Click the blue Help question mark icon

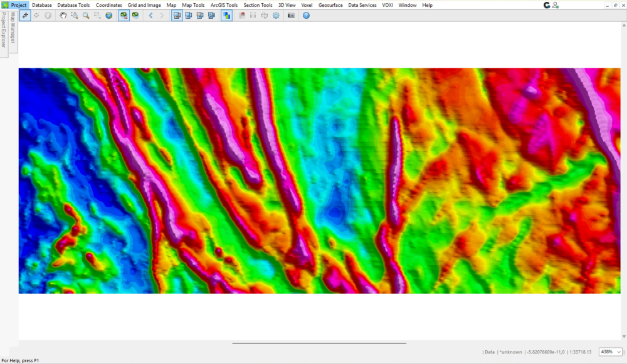(x=306, y=15)
